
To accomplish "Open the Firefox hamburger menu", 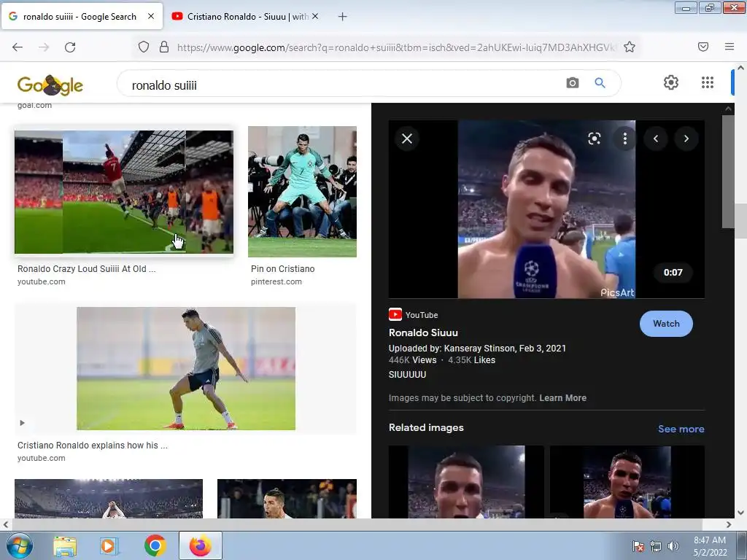I will point(729,47).
